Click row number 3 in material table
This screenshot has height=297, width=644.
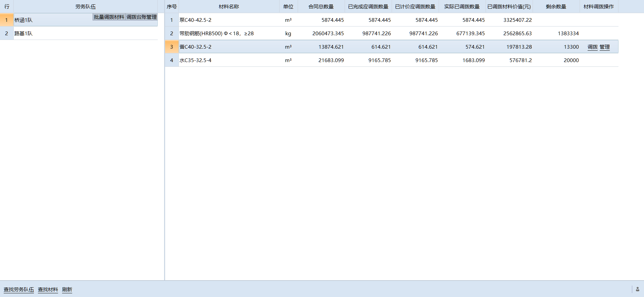pos(171,47)
